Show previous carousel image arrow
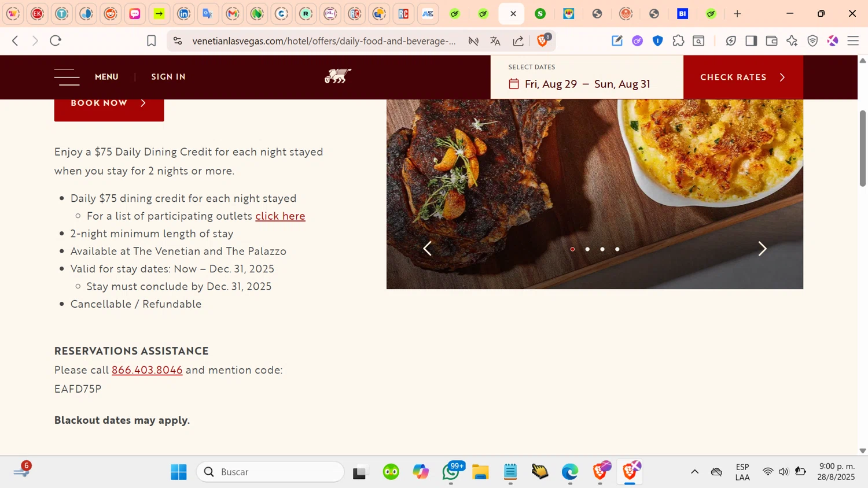 (427, 249)
